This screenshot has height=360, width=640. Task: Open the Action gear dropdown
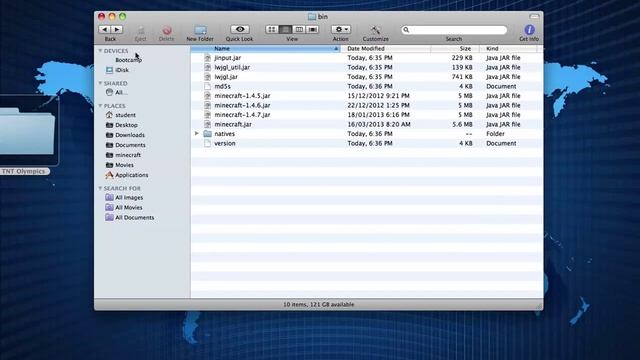341,29
